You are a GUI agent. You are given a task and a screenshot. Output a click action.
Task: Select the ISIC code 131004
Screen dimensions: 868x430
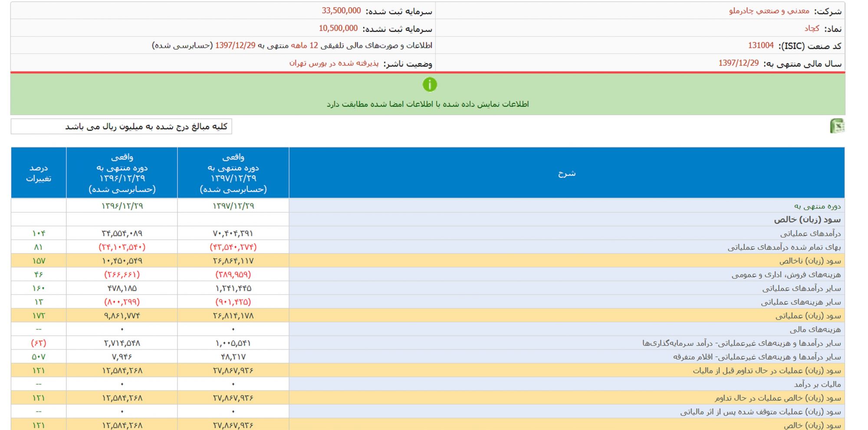coord(760,46)
